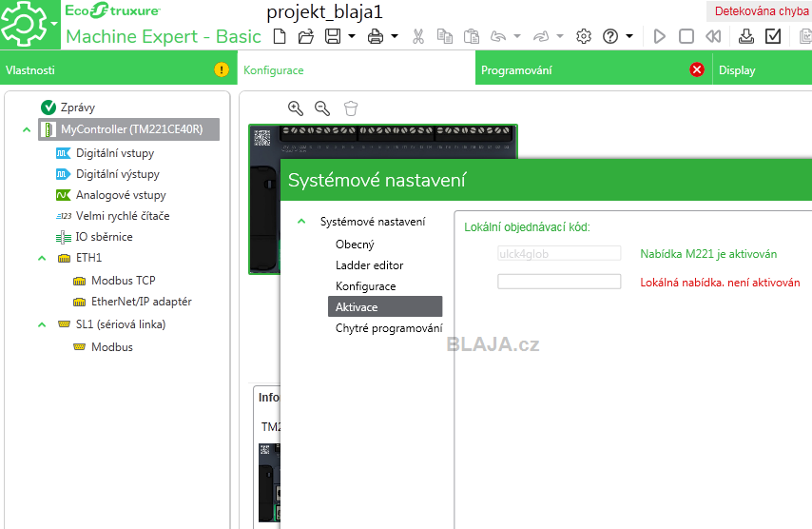Save project using the floppy disk icon
The width and height of the screenshot is (812, 529).
(x=333, y=36)
